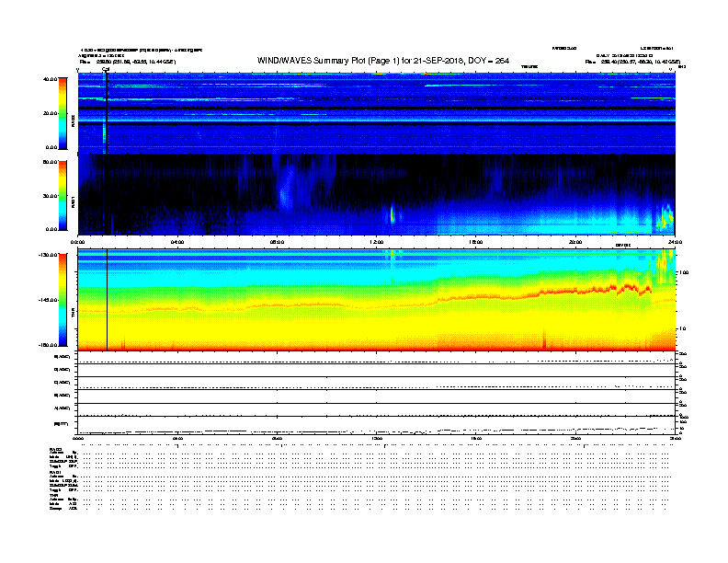Select the 30.00 label on RAD1 scale
728x563 pixels.
click(50, 196)
